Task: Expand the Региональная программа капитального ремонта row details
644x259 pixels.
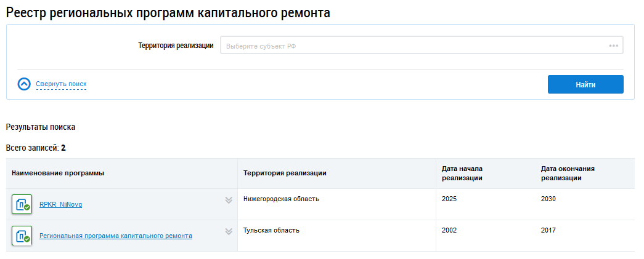Action: pyautogui.click(x=228, y=231)
